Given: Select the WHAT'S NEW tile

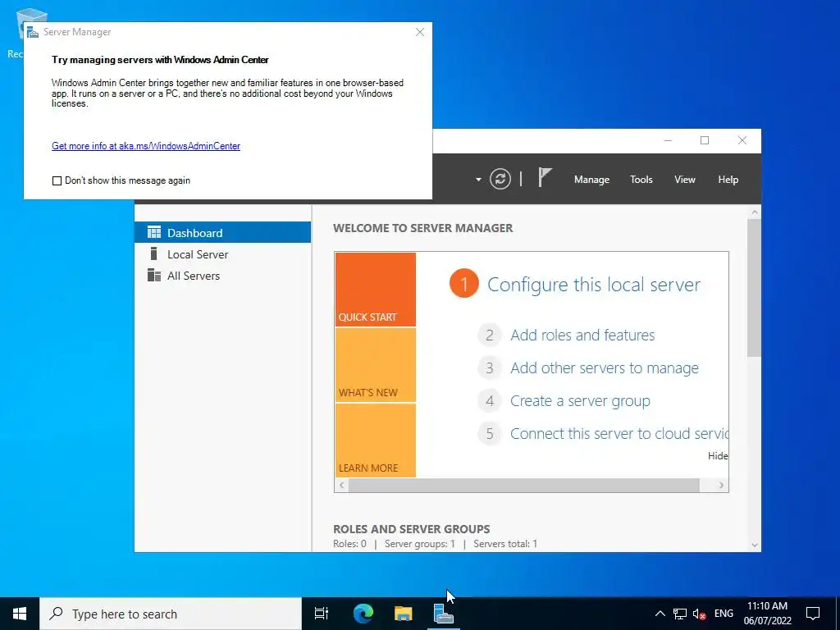Looking at the screenshot, I should click(x=375, y=365).
